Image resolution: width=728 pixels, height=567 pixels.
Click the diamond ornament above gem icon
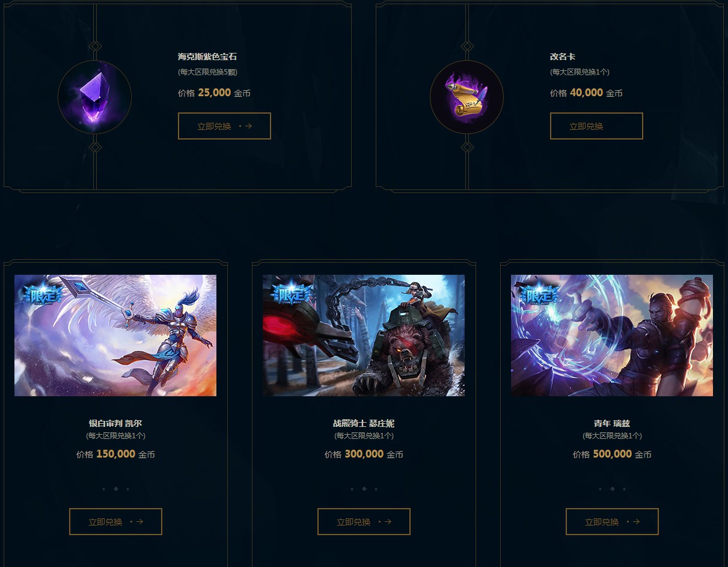click(94, 46)
